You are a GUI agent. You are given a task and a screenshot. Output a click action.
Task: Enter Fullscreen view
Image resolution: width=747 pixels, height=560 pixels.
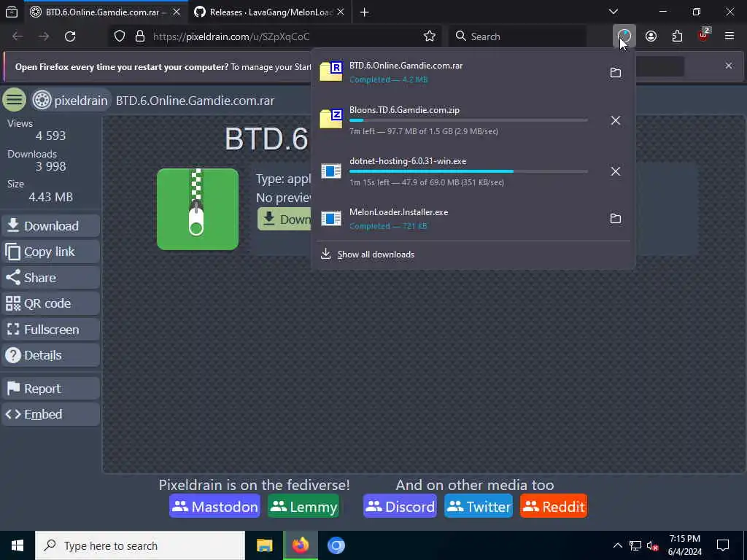[x=51, y=330]
